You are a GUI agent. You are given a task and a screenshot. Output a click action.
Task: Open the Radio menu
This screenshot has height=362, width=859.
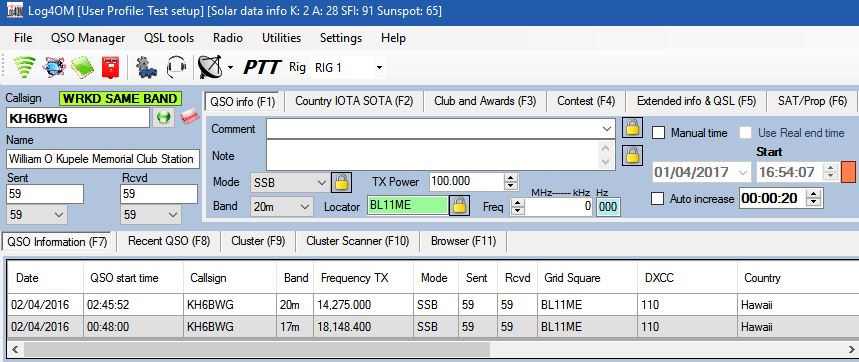point(228,38)
